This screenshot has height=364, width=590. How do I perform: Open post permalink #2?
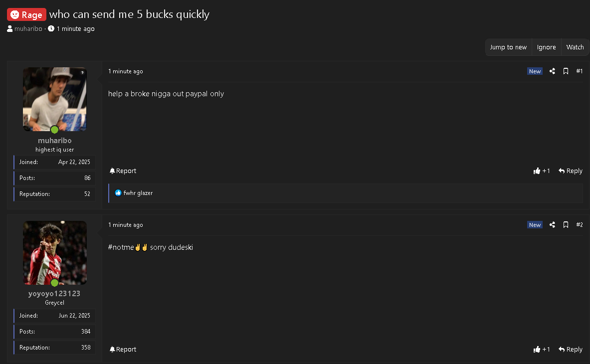(x=580, y=224)
